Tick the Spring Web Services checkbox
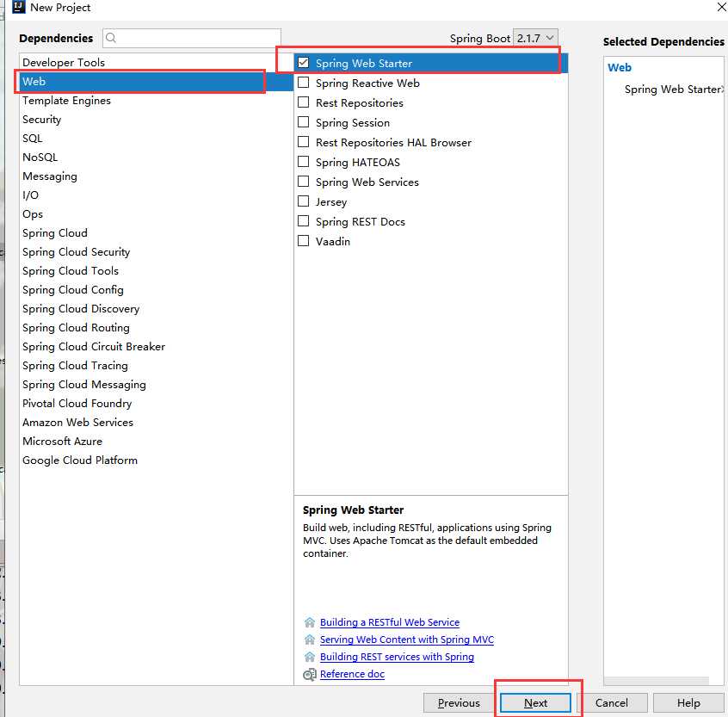 (x=303, y=182)
